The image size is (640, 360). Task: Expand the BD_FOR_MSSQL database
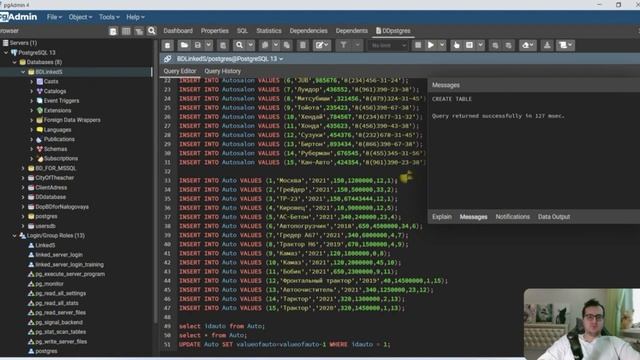tap(23, 168)
